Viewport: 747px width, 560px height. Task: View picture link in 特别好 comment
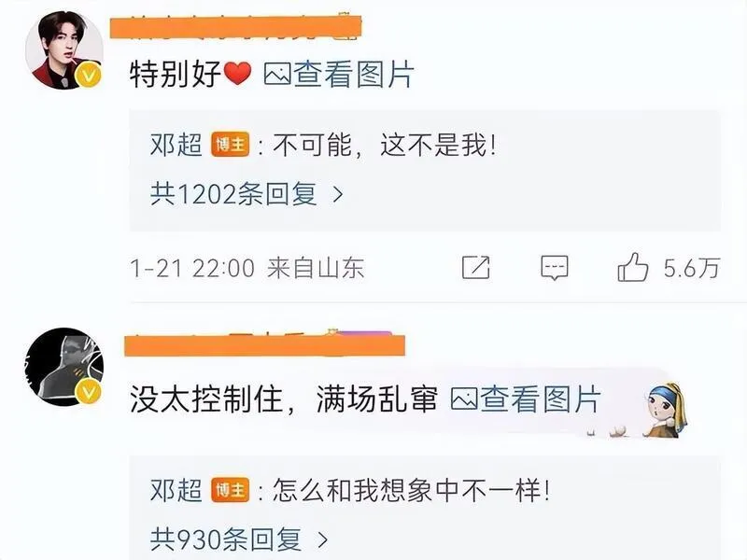click(x=339, y=75)
